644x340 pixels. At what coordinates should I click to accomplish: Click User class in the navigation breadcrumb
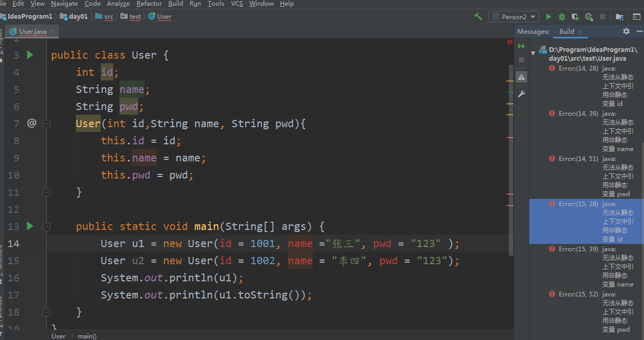(x=160, y=17)
